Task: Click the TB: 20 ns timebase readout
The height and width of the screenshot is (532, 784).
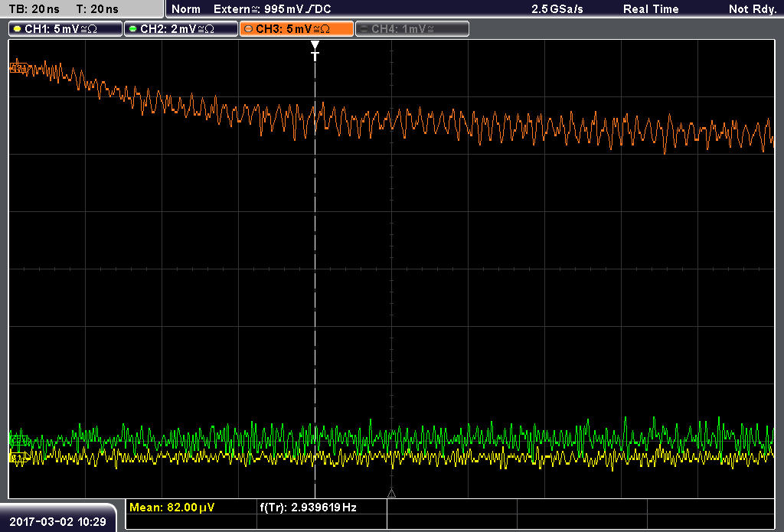Action: pos(34,9)
